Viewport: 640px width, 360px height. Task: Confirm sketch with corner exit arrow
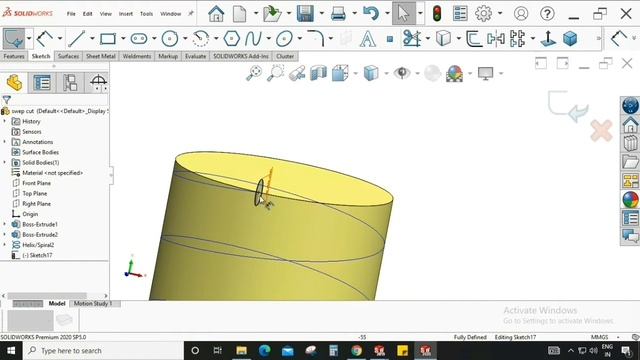click(568, 106)
